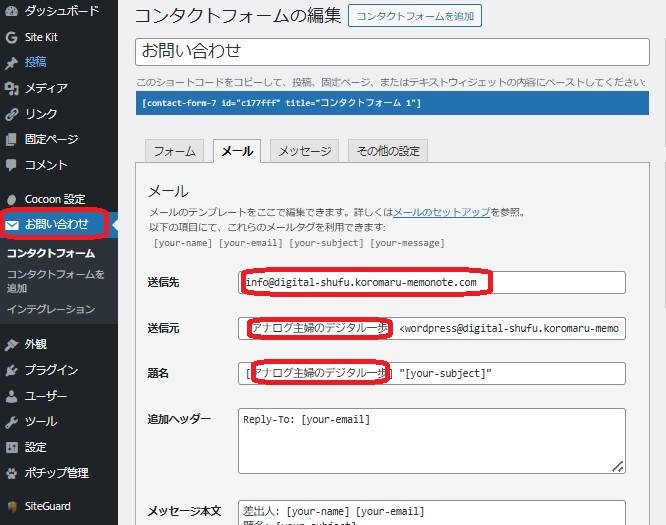Click the envelope icon for お問い合わせ
The width and height of the screenshot is (666, 525).
click(13, 224)
